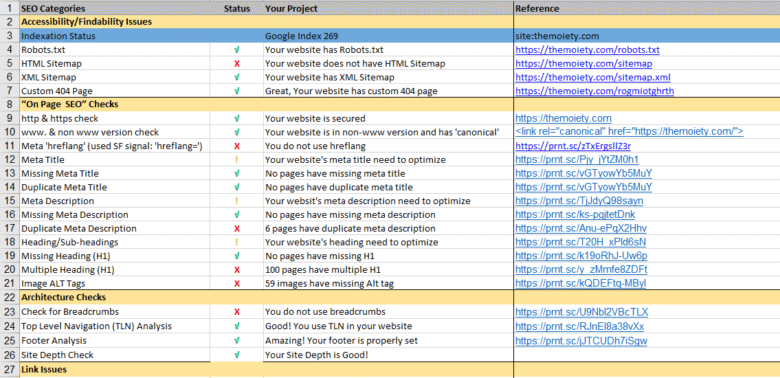Select the red X for Image ALT Tags
This screenshot has height=378, width=780.
click(x=237, y=284)
